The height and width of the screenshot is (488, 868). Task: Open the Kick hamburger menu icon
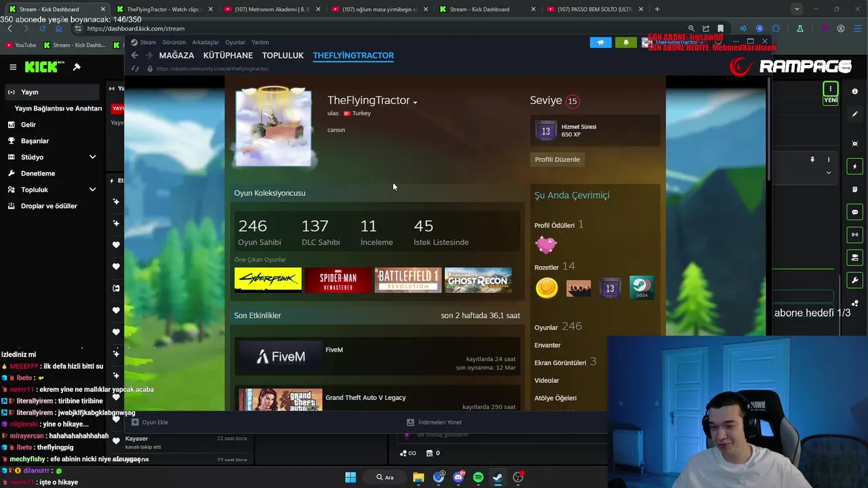point(13,66)
